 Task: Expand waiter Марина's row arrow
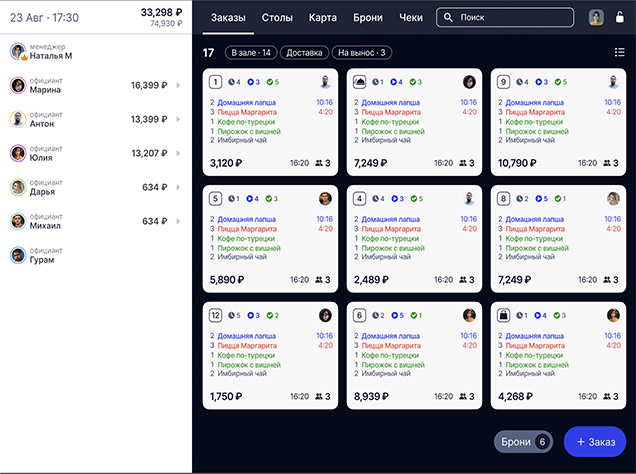(x=178, y=86)
